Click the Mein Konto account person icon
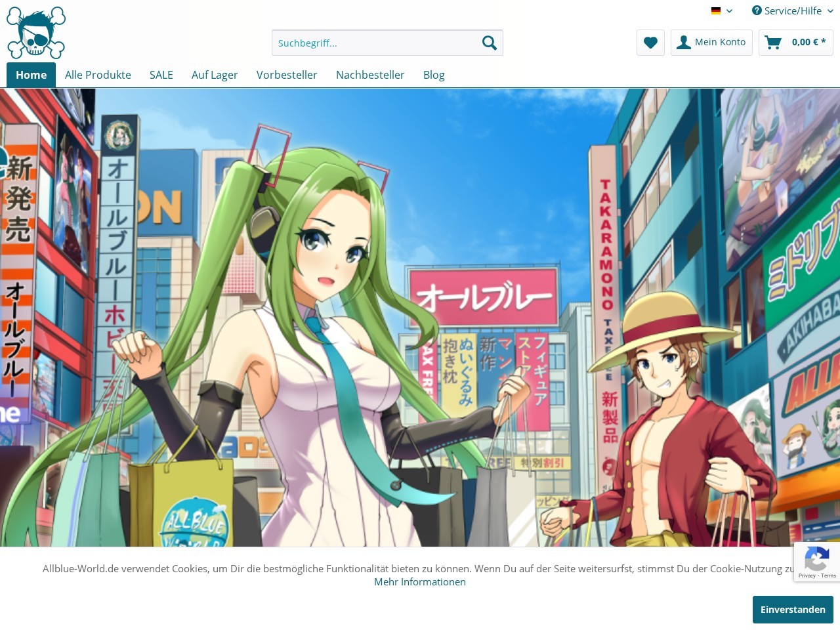840x630 pixels. [x=684, y=42]
